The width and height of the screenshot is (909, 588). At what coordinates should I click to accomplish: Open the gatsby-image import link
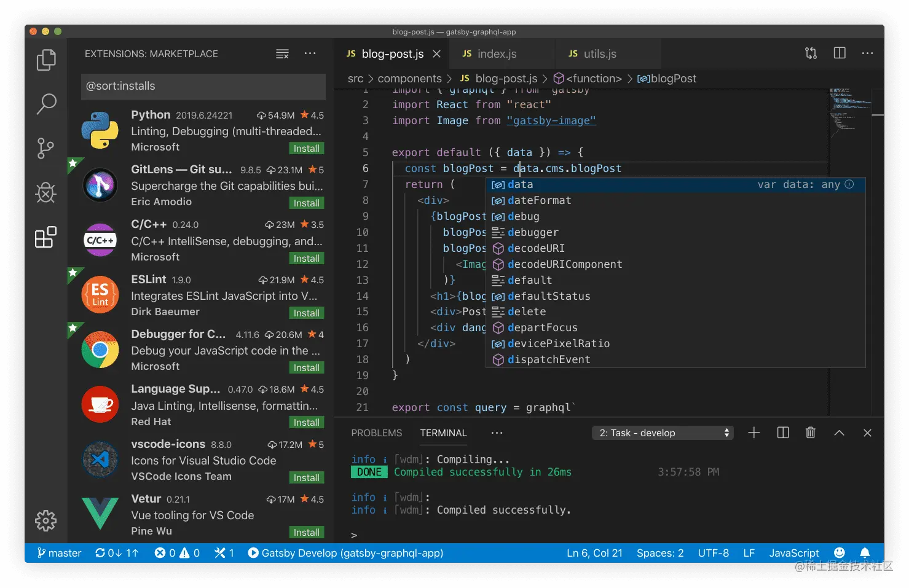[x=551, y=120]
